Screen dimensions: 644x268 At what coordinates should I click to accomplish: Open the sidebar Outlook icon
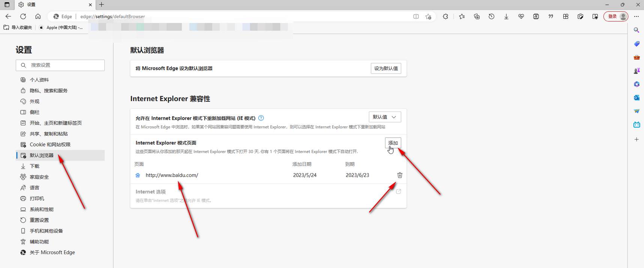pyautogui.click(x=636, y=98)
